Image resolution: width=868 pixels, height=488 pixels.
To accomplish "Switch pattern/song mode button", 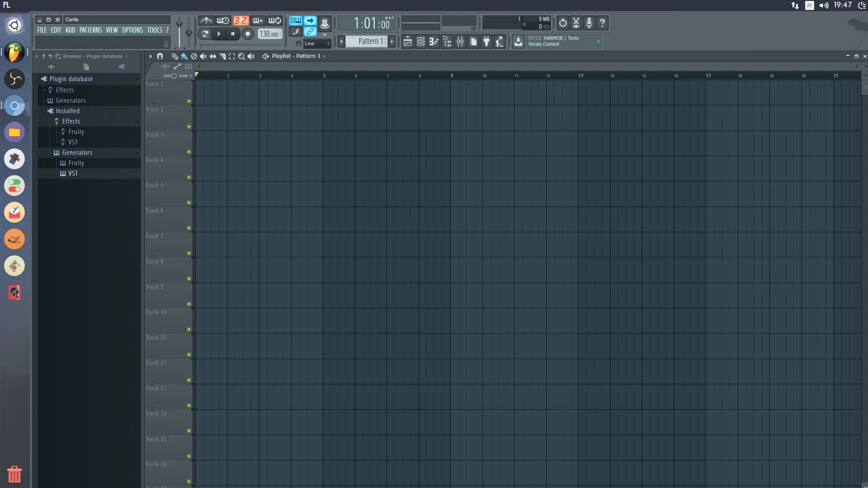I will click(x=205, y=33).
